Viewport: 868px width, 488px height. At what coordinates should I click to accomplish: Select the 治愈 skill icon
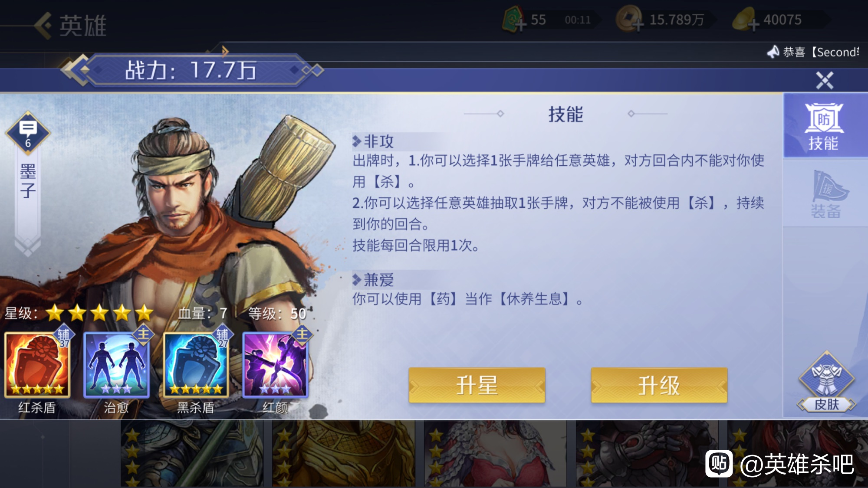tap(116, 365)
